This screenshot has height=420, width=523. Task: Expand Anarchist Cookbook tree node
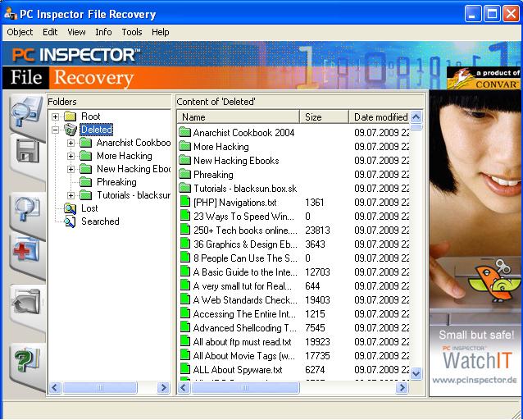point(70,143)
